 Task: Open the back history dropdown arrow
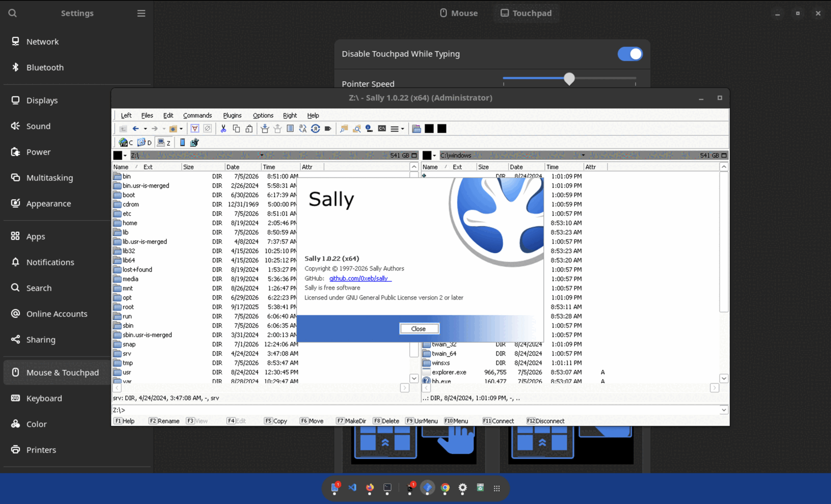coord(145,129)
